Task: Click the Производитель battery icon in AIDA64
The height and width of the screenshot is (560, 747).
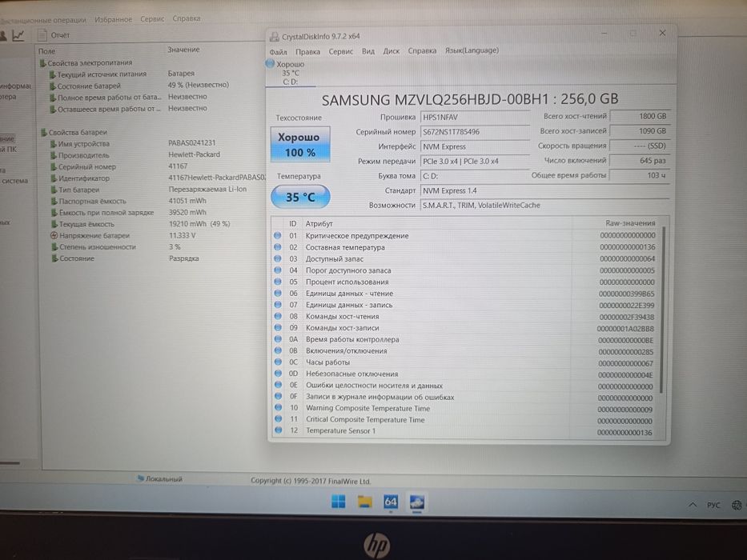Action: (54, 155)
